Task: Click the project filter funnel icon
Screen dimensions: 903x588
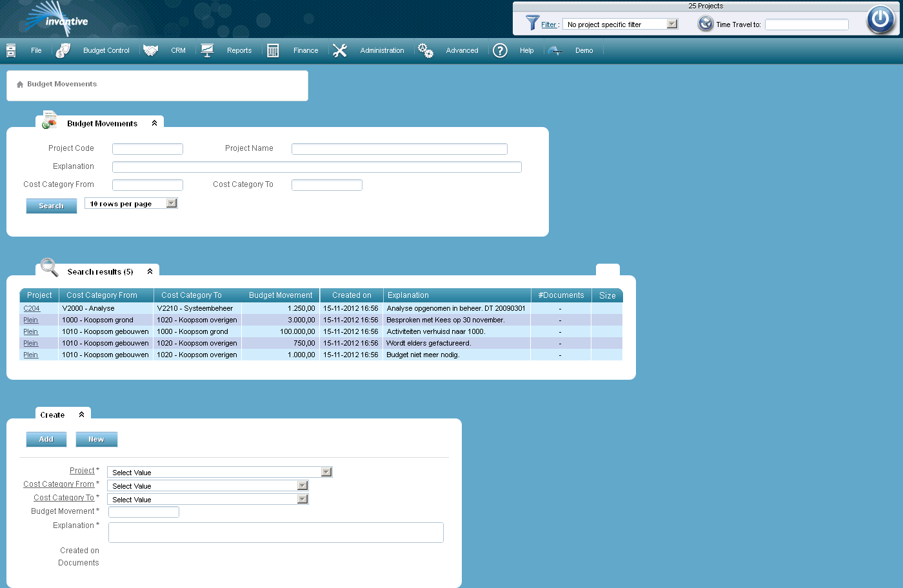Action: pos(532,23)
